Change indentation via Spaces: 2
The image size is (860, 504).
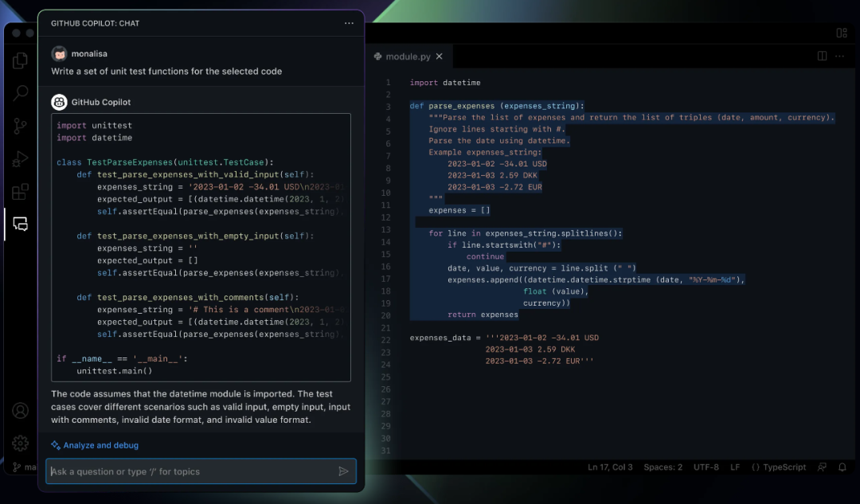click(x=663, y=467)
